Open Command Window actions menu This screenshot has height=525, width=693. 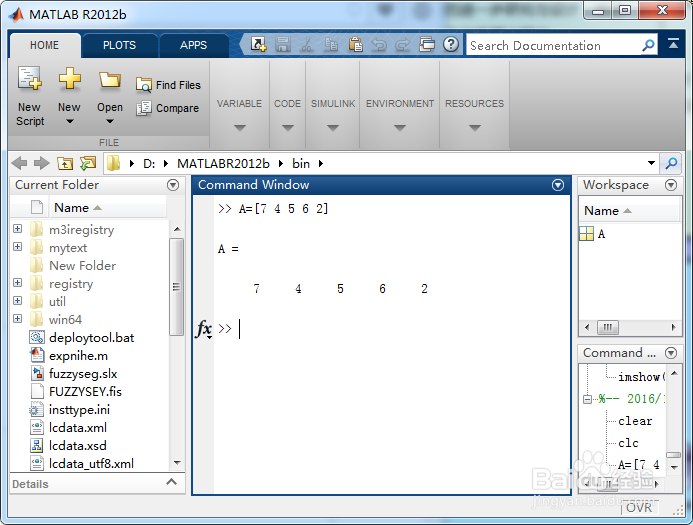pyautogui.click(x=558, y=185)
